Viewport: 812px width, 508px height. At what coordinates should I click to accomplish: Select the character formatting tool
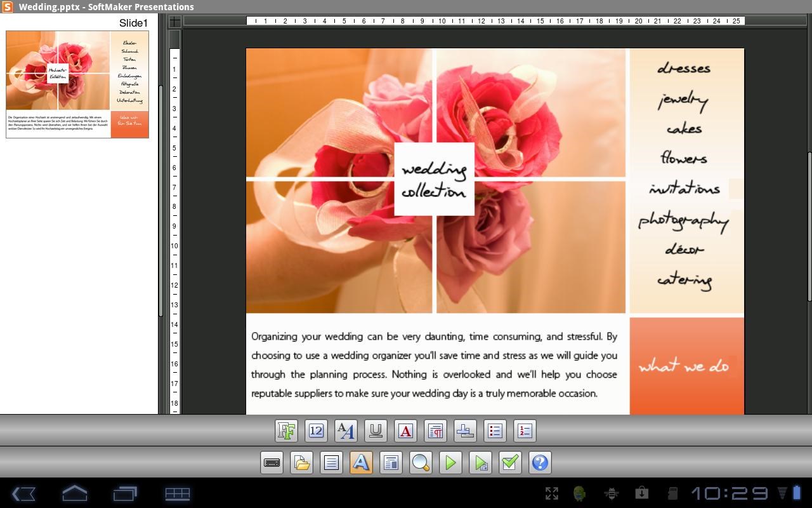(346, 431)
